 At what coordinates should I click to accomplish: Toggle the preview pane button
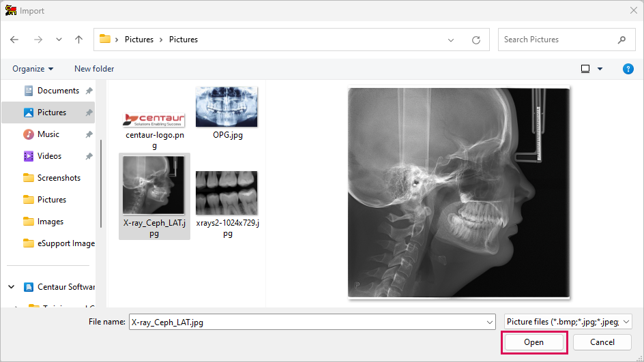pyautogui.click(x=585, y=69)
